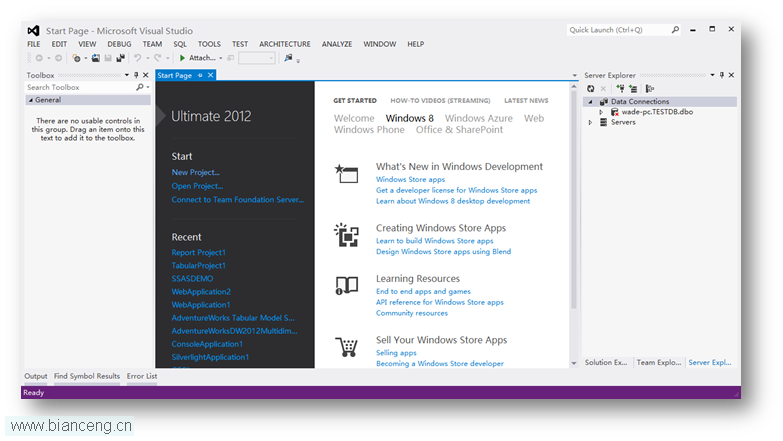The width and height of the screenshot is (783, 441).
Task: Click Connect to Server icon
Action: [633, 88]
